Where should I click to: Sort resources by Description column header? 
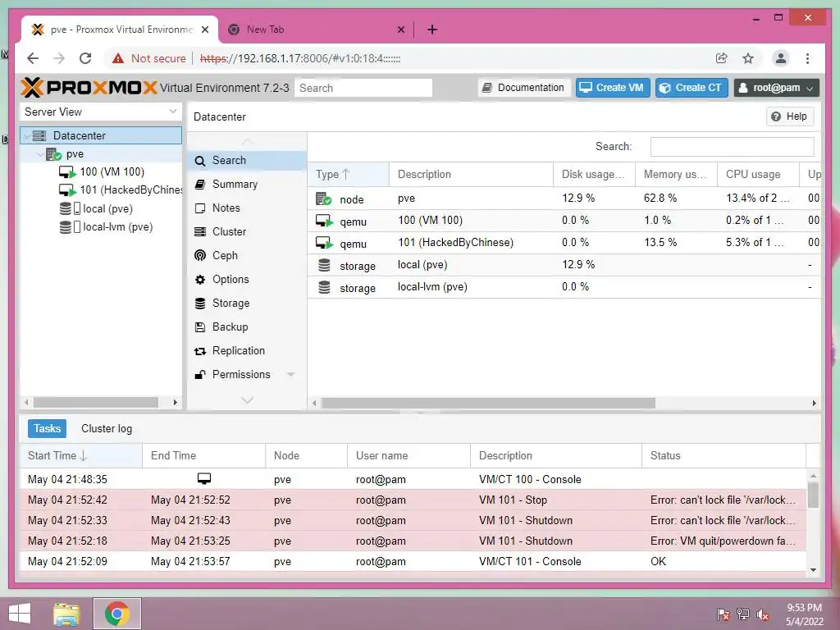click(x=471, y=174)
